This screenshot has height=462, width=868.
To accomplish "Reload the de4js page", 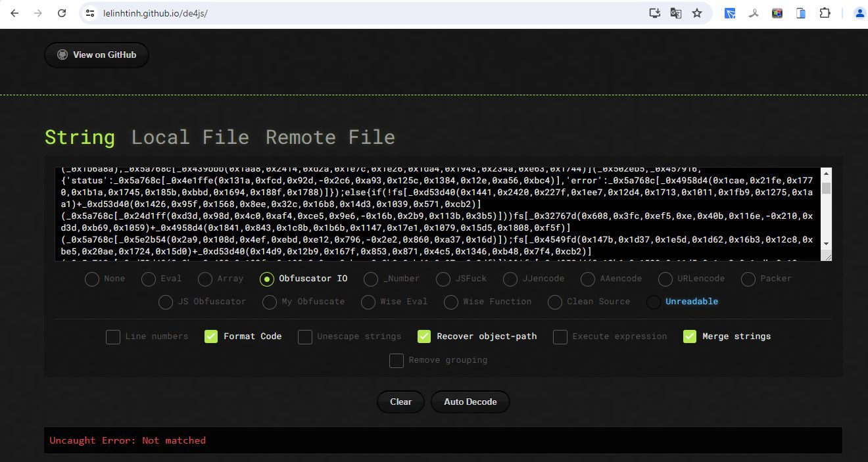I will point(62,13).
